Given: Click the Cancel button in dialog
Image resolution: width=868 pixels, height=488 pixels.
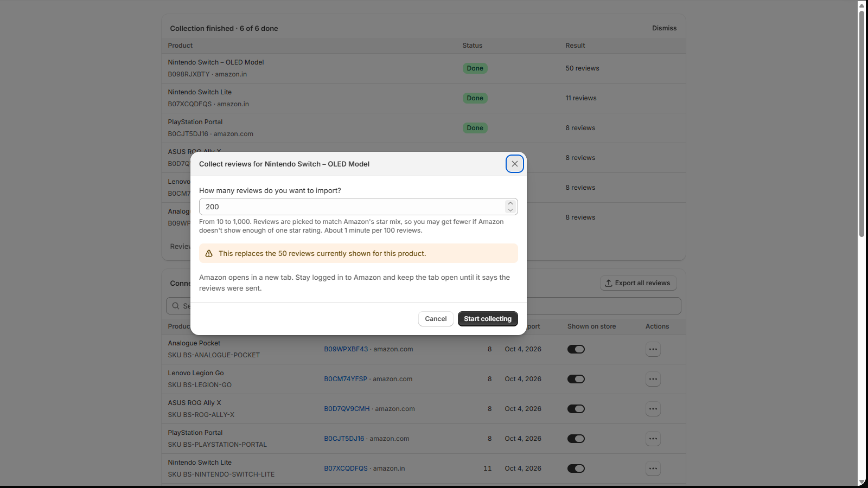Looking at the screenshot, I should point(436,319).
